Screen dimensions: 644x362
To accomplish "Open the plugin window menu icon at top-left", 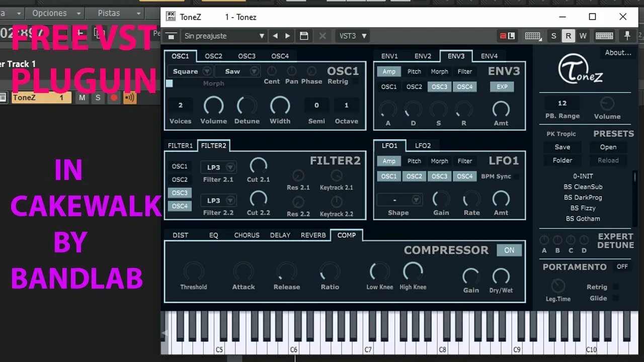I will coord(171,36).
